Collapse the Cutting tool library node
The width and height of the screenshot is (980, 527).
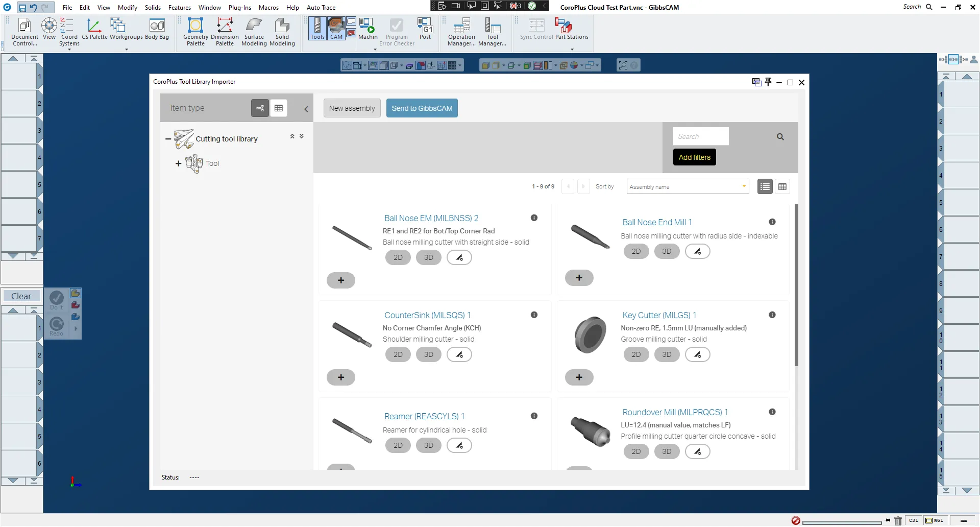tap(168, 139)
